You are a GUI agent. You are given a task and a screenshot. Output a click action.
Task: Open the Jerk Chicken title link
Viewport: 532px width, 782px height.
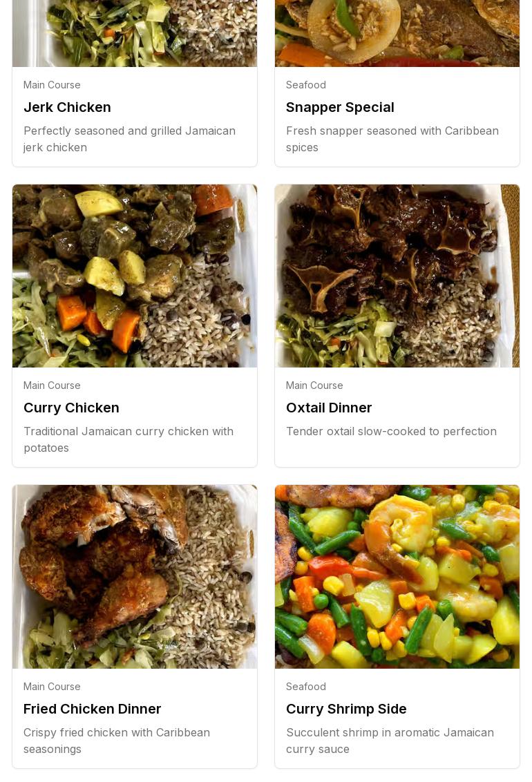[x=67, y=107]
